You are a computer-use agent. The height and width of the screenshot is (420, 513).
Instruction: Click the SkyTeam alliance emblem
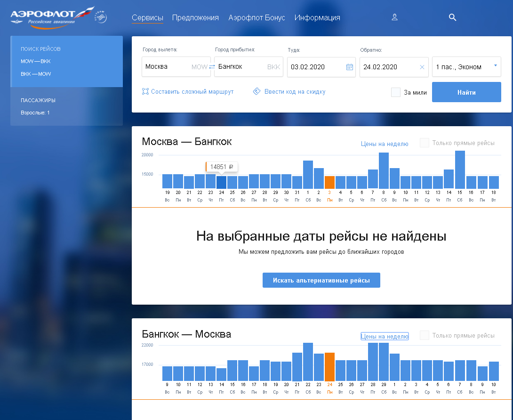click(x=101, y=17)
